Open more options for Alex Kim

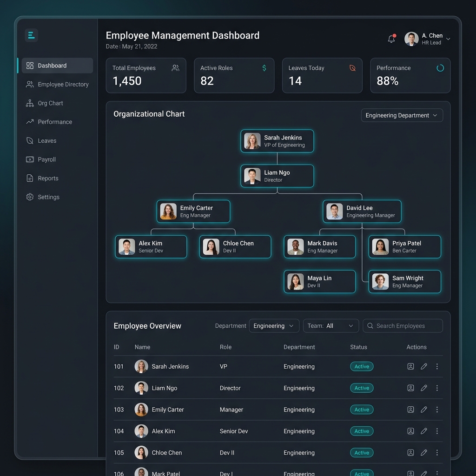pos(437,431)
